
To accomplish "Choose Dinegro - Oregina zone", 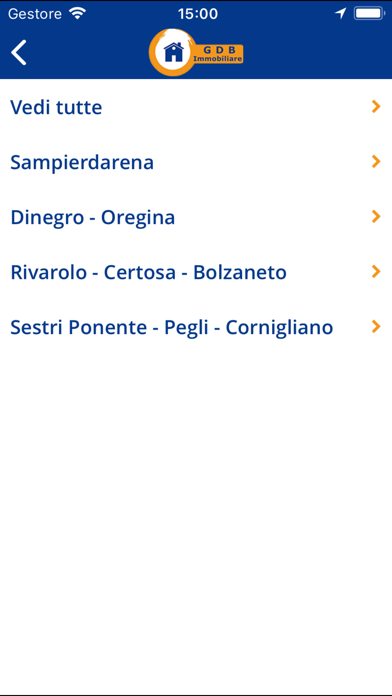I will coord(196,217).
